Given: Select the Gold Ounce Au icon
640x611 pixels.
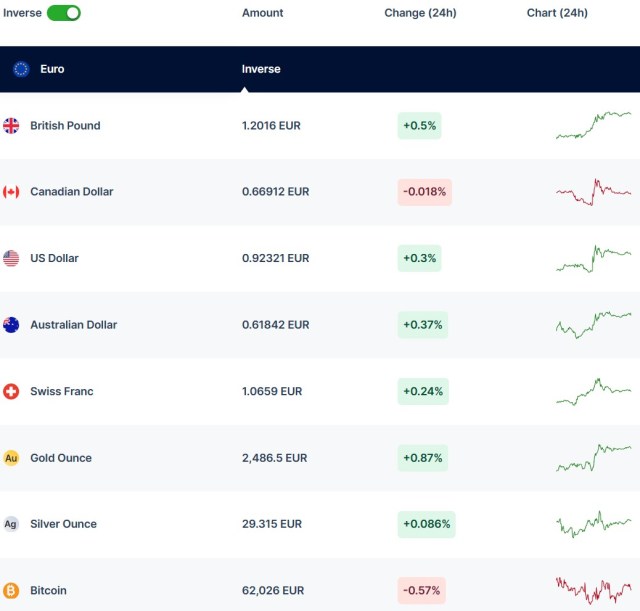Looking at the screenshot, I should click(11, 458).
